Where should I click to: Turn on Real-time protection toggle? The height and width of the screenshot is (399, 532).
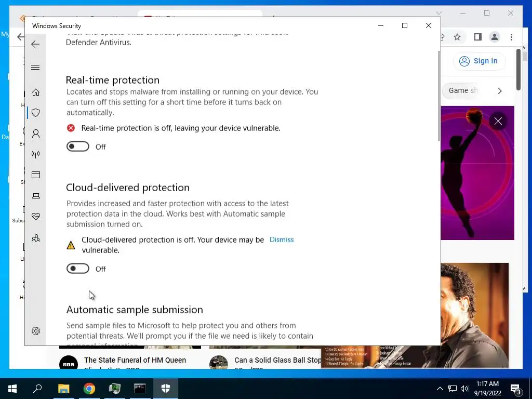78,147
